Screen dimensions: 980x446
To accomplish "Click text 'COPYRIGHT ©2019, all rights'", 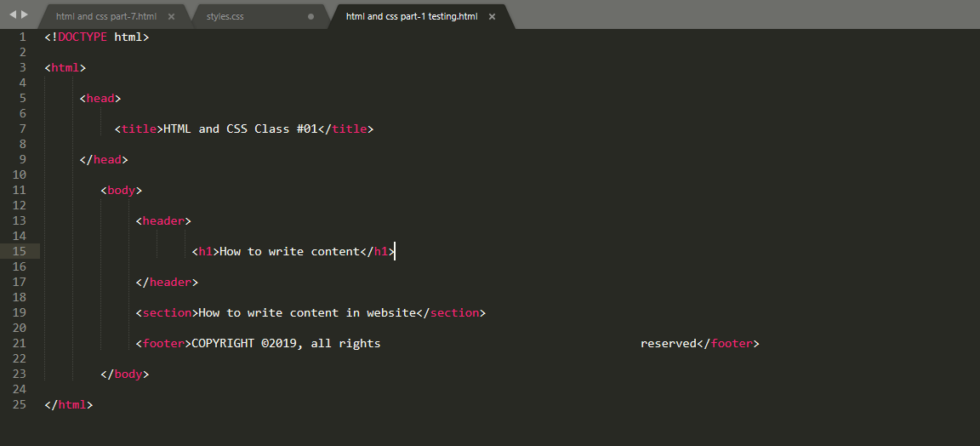I will coord(286,343).
